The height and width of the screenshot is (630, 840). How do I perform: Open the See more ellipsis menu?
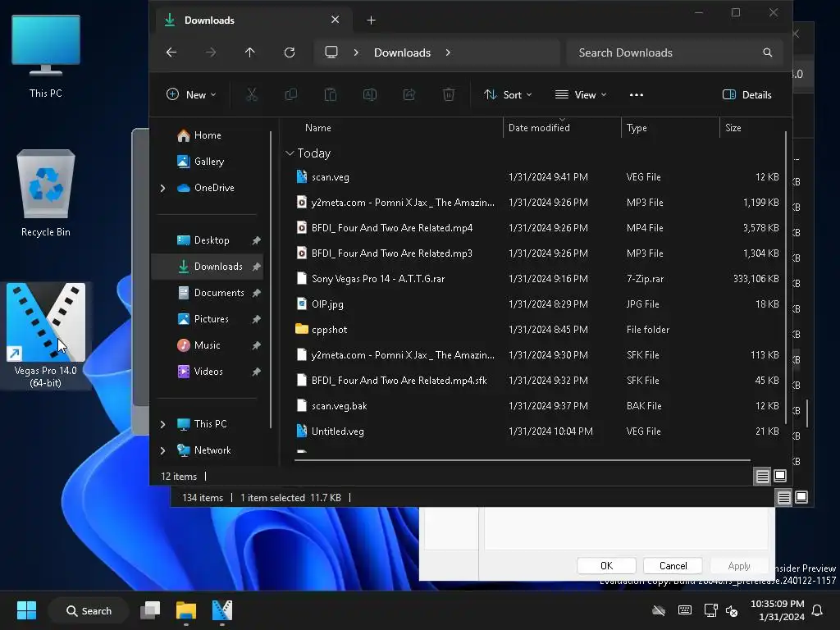637,95
